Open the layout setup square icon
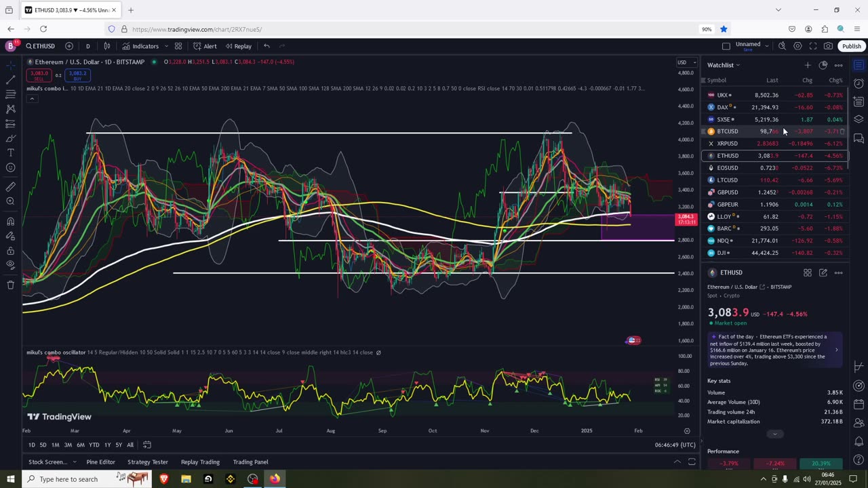 click(726, 46)
